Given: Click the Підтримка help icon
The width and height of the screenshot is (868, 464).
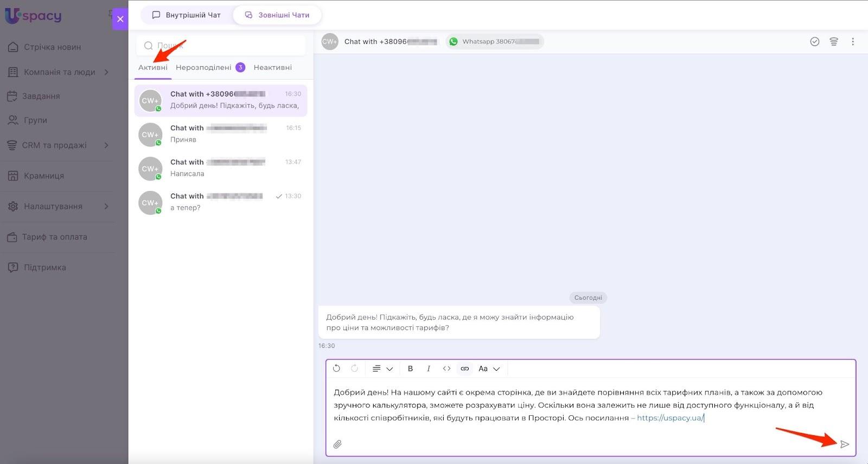Looking at the screenshot, I should coord(13,267).
